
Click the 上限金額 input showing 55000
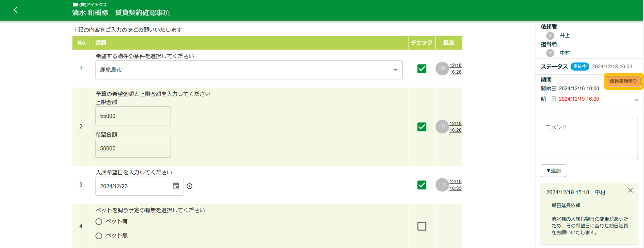(x=133, y=116)
